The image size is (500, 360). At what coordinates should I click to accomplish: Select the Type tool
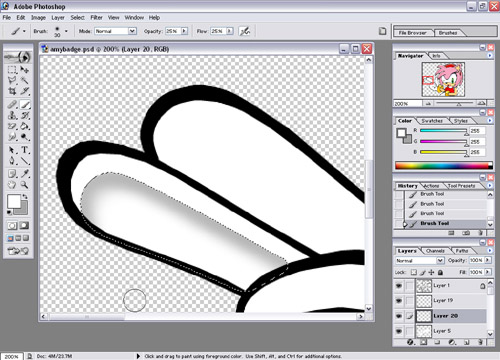point(24,150)
